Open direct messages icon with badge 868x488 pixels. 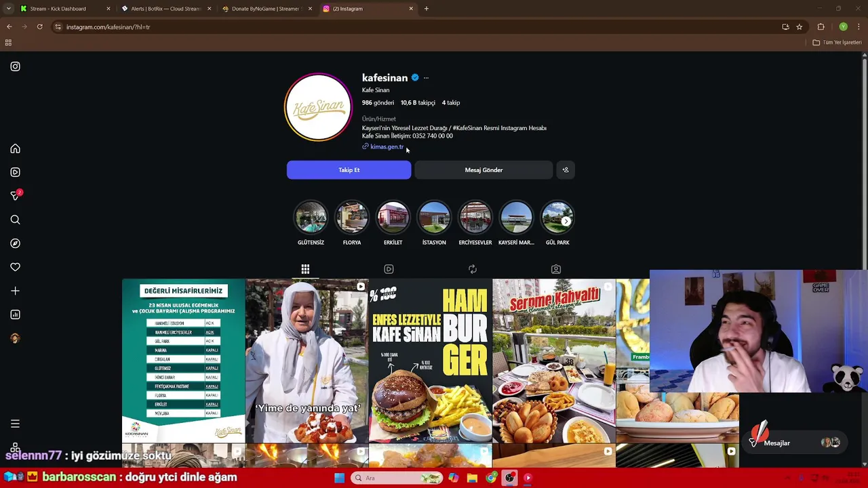click(16, 195)
